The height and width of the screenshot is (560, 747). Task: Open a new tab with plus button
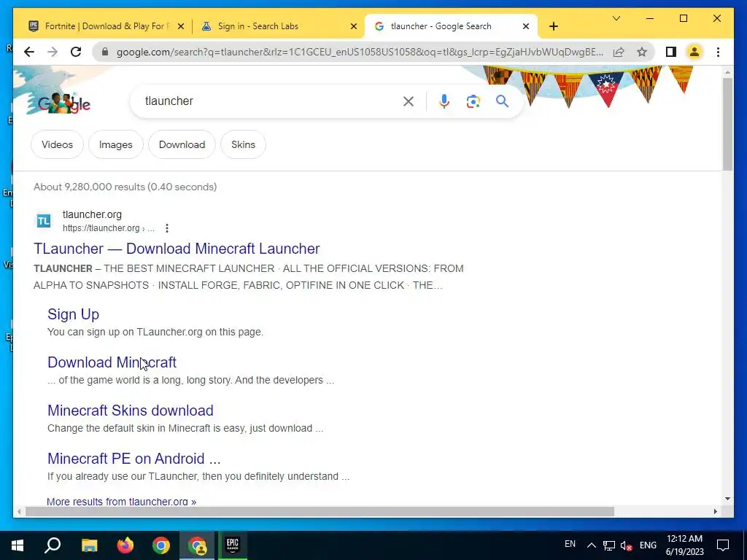coord(553,26)
